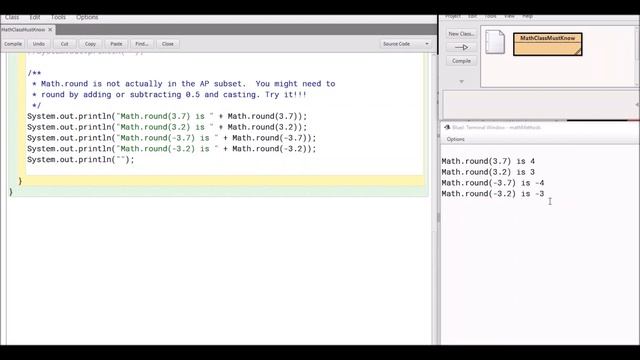Click comment line 'round by adding or subtracting 0.5'
Image resolution: width=640 pixels, height=360 pixels.
(169, 95)
